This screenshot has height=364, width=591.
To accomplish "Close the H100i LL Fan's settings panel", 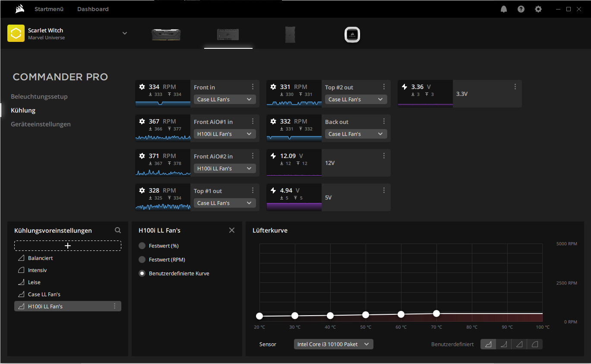I will click(x=232, y=230).
